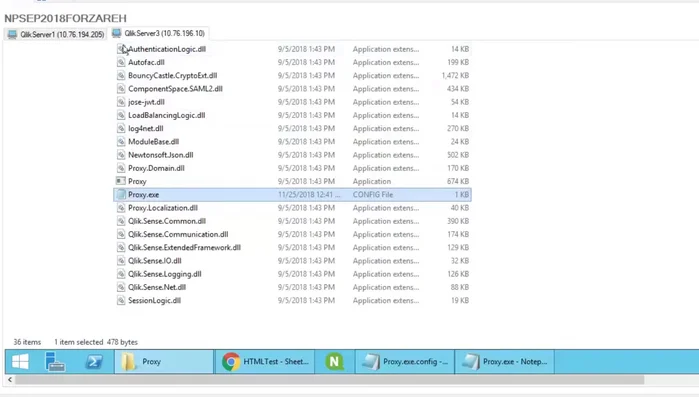
Task: Click the Qlik.Sense.Common.dll file icon
Action: (x=121, y=221)
